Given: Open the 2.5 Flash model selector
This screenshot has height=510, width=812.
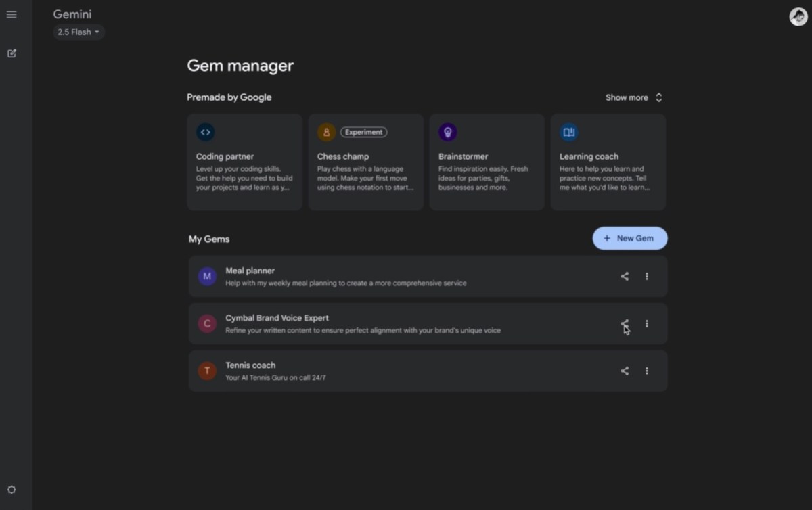Looking at the screenshot, I should tap(78, 32).
